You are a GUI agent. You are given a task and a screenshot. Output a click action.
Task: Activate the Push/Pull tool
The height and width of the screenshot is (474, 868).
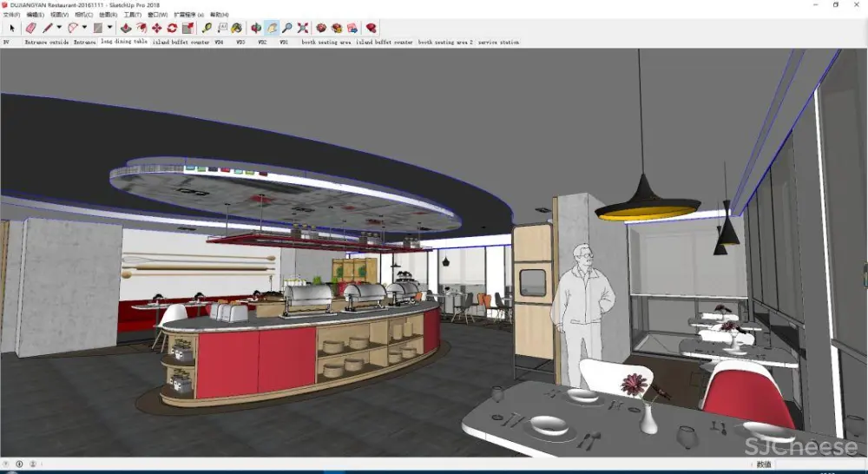tap(126, 29)
